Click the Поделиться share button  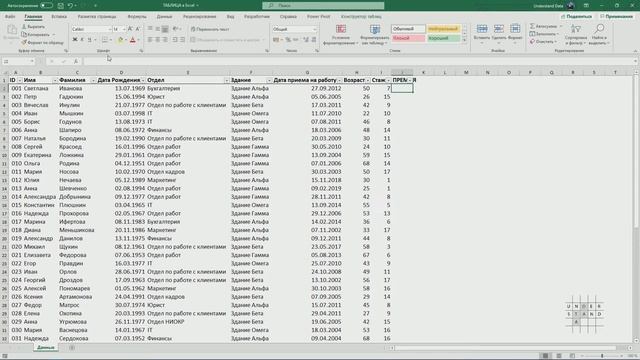576,16
